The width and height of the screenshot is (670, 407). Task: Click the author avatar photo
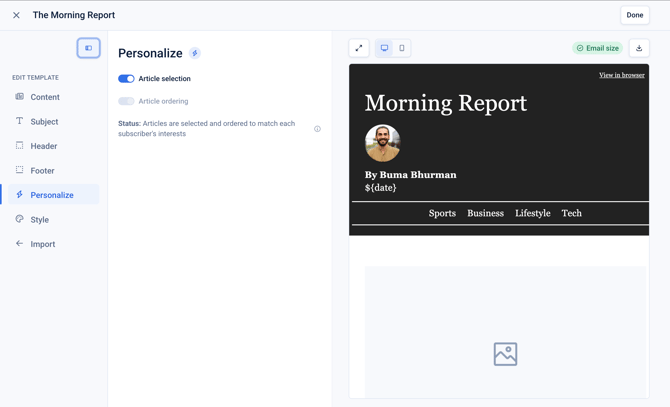tap(382, 143)
